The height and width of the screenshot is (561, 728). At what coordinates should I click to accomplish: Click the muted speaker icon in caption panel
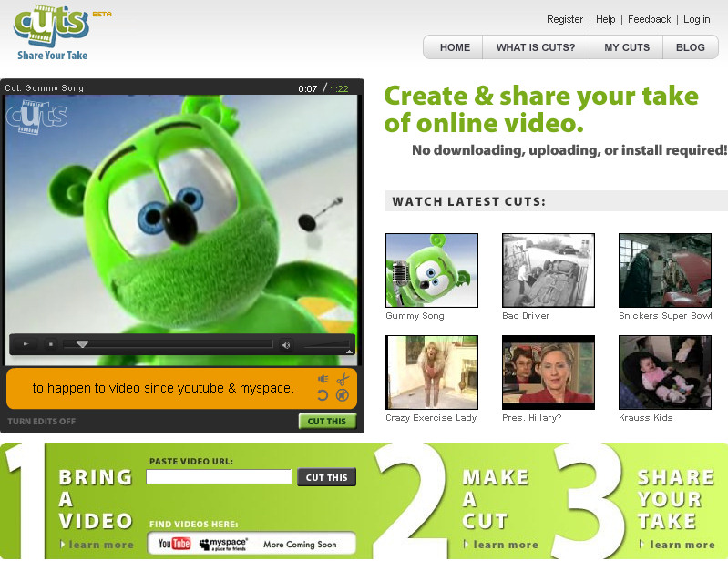coord(343,395)
